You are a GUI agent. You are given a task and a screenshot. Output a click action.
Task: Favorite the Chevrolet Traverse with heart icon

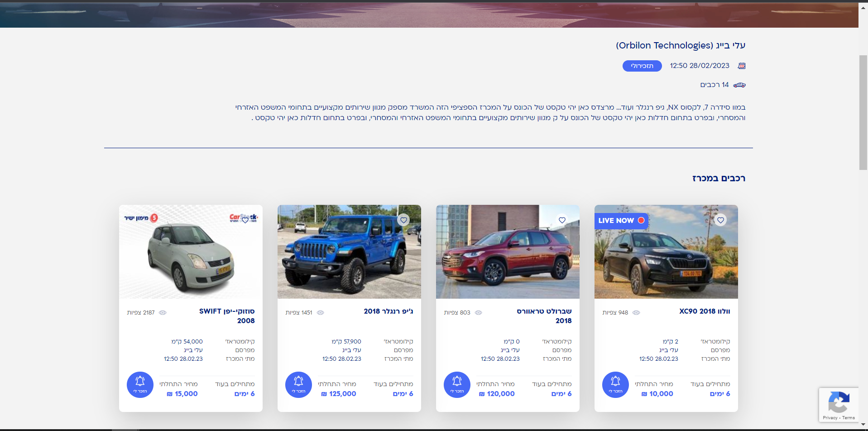pos(562,220)
